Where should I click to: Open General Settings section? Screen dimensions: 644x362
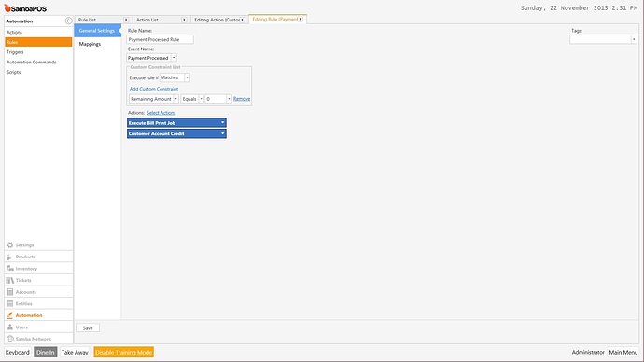pos(97,31)
